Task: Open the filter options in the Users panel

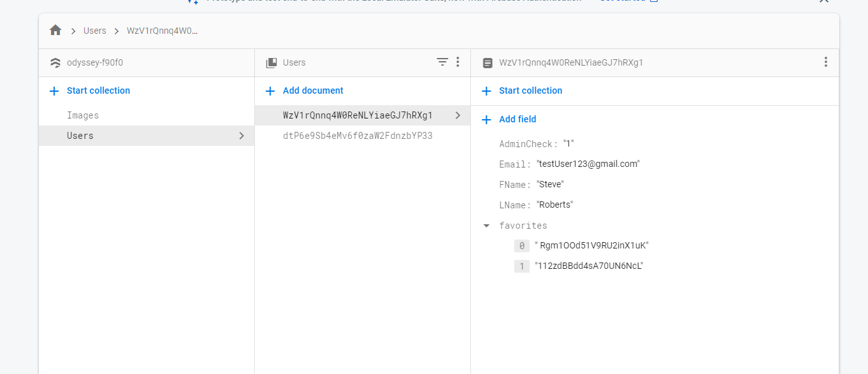Action: coord(442,62)
